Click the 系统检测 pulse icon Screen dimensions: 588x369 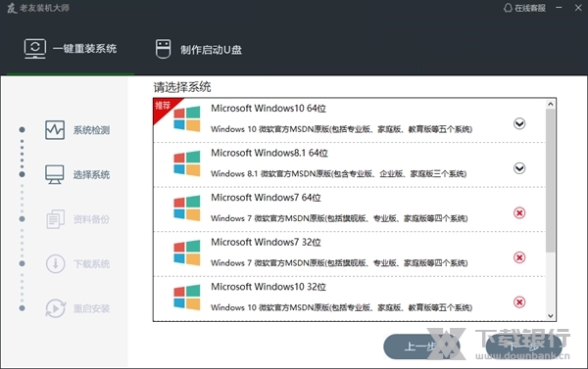click(55, 130)
